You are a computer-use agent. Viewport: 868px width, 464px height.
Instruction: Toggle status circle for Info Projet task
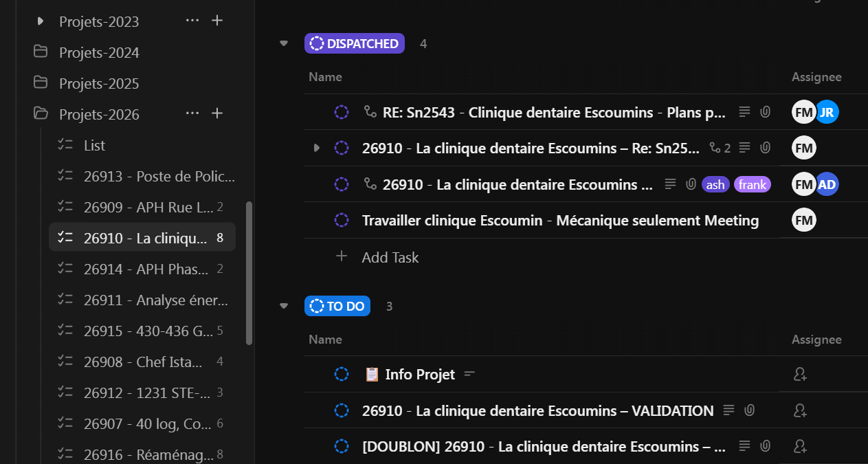342,375
